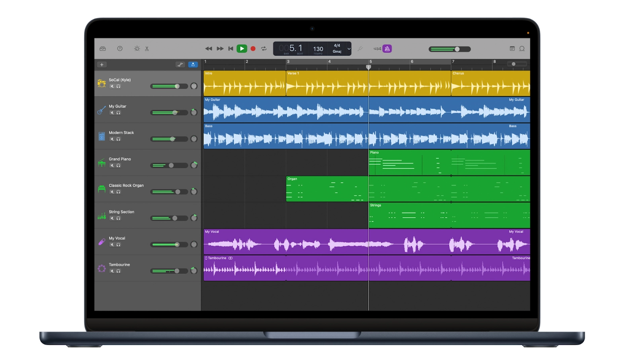Show automation with the automation curve icon
Image resolution: width=637 pixels, height=364 pixels.
point(180,64)
